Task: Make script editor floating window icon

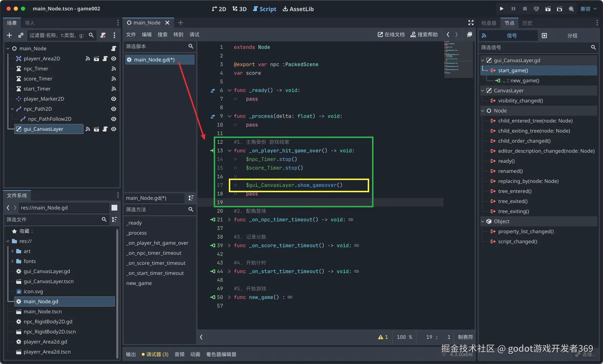Action: [x=470, y=34]
